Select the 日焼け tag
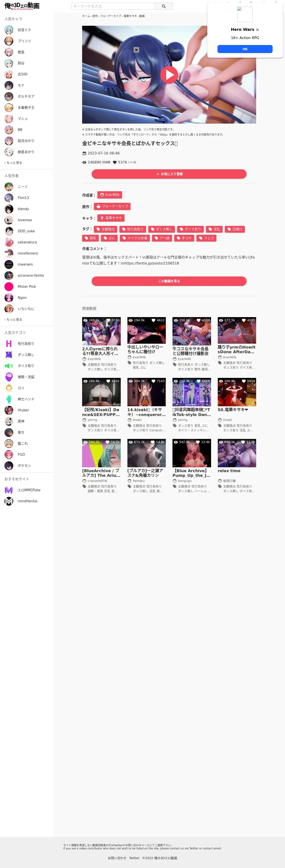 click(234, 229)
